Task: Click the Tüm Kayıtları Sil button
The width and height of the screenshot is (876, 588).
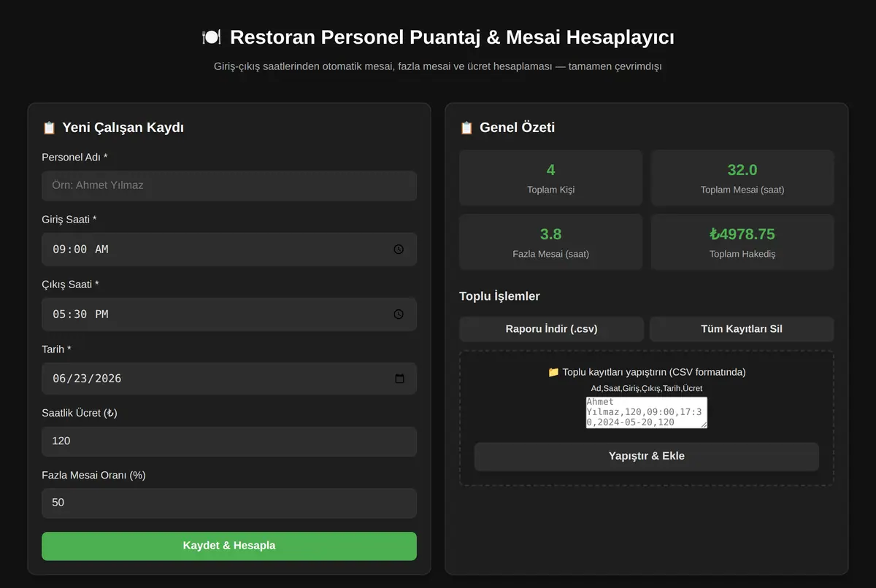Action: pos(742,329)
